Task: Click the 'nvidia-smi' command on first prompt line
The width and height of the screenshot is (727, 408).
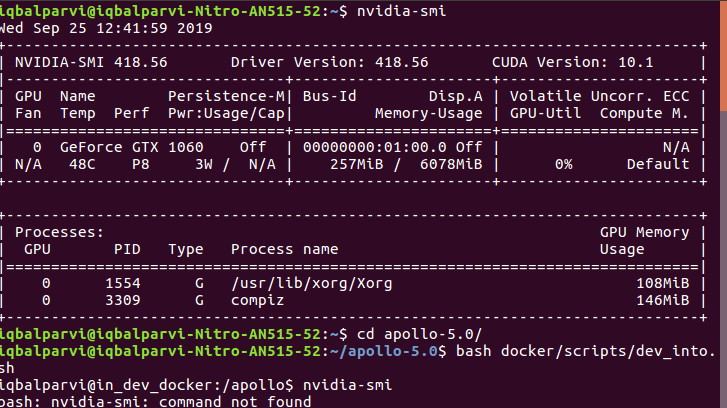Action: (401, 11)
